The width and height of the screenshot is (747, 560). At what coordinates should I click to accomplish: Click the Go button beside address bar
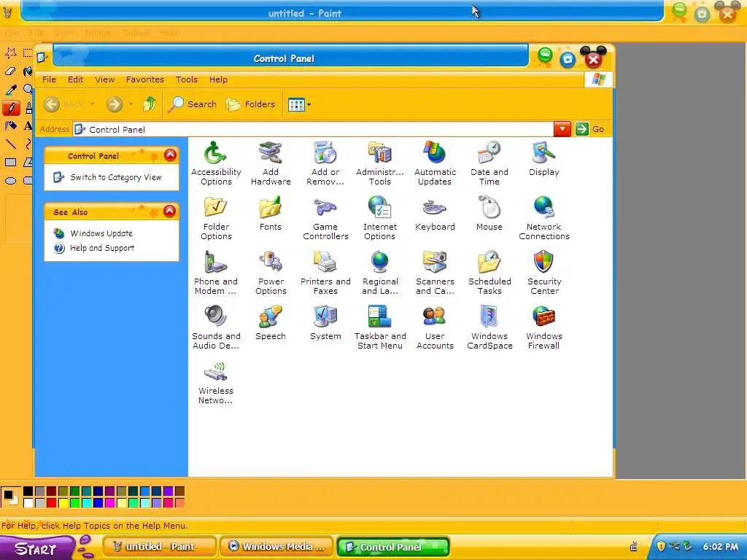click(x=590, y=129)
